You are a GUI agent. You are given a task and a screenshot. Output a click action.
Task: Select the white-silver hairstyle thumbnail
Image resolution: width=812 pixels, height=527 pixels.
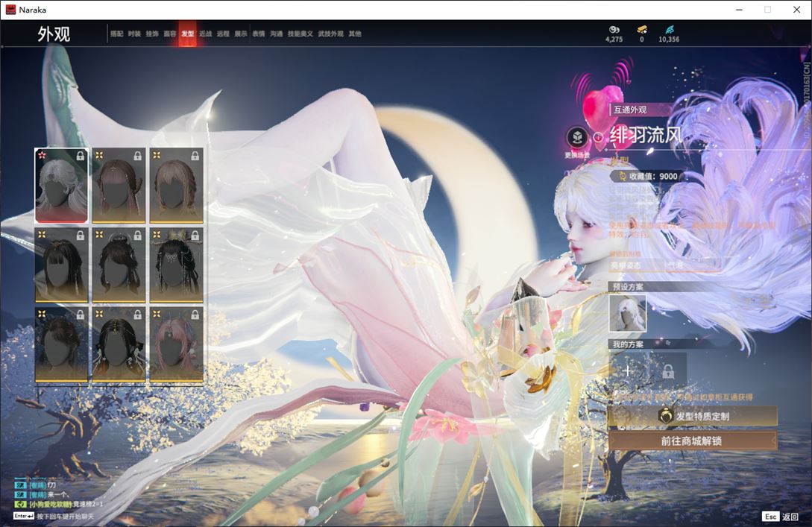point(61,186)
